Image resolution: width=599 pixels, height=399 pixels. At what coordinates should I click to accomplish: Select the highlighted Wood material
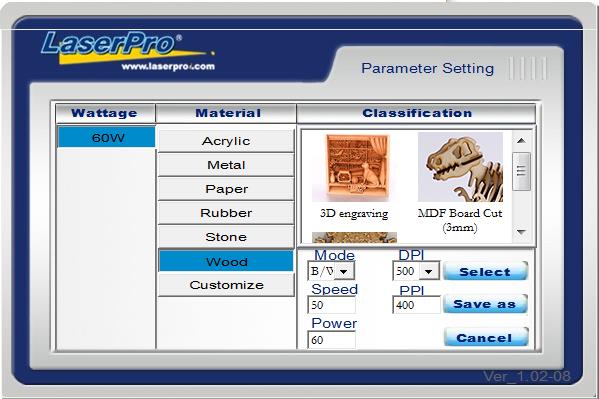pyautogui.click(x=226, y=261)
